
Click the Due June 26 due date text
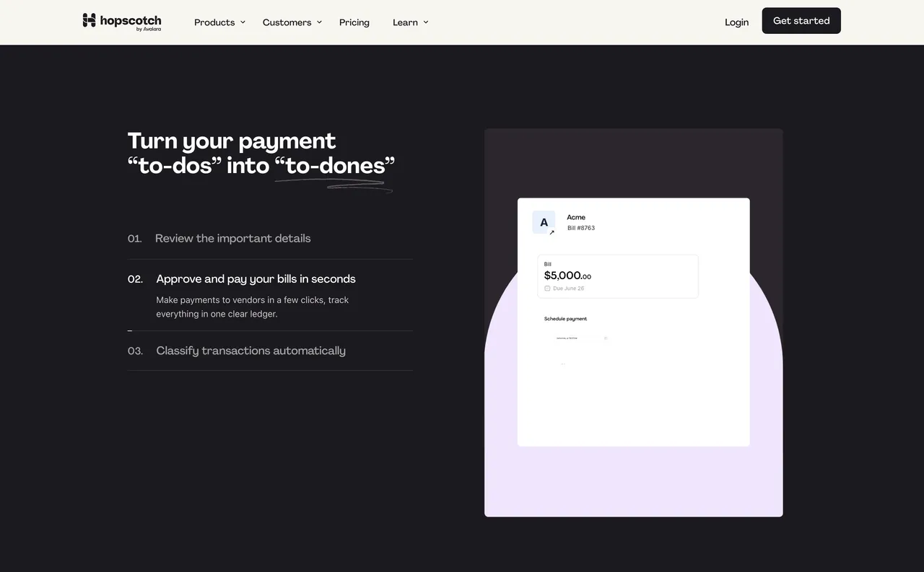(x=568, y=288)
